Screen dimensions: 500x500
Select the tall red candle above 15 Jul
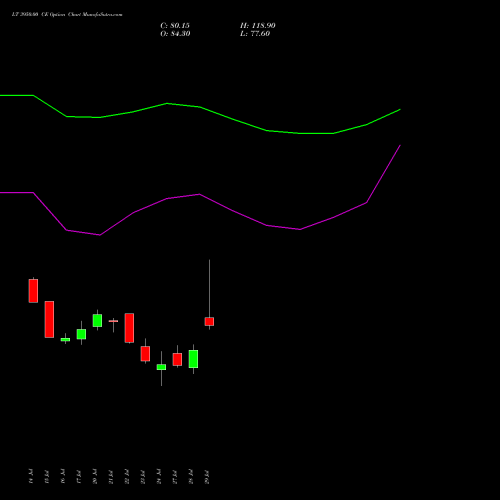pyautogui.click(x=49, y=319)
